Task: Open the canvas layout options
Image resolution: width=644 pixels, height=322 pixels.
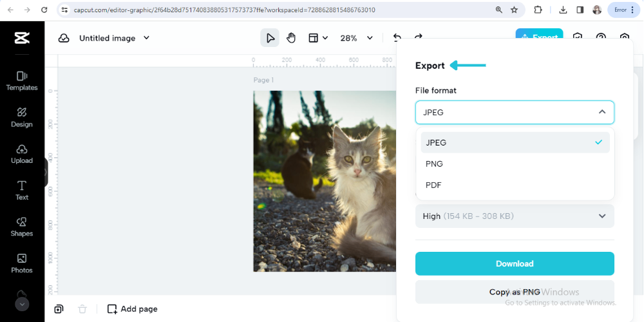Action: (318, 38)
